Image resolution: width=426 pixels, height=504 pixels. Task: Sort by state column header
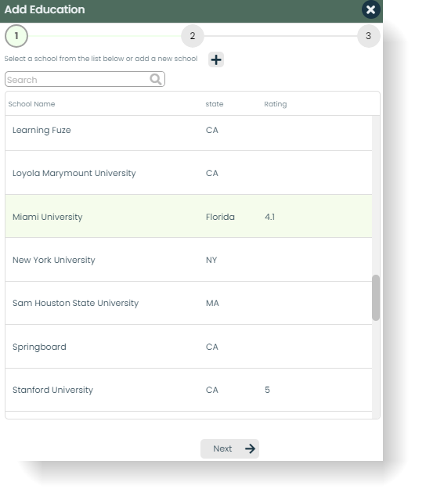point(215,104)
